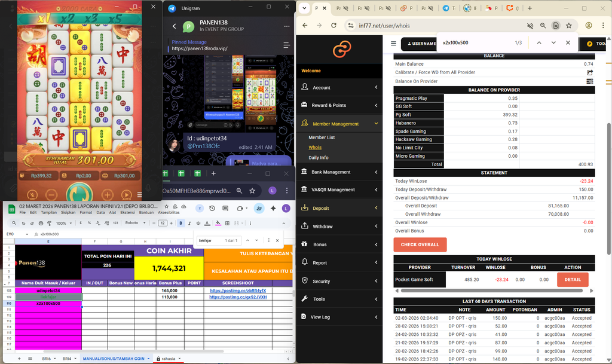
Task: Open postimg.cc/zbRB4yfX screenshot link
Action: (238, 290)
